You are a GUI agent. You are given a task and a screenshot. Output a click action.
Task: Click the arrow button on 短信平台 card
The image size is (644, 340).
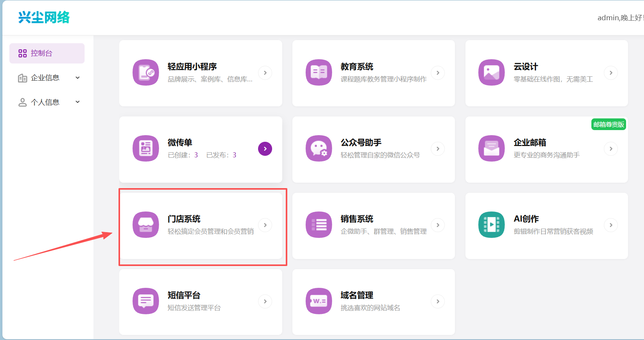pos(265,301)
